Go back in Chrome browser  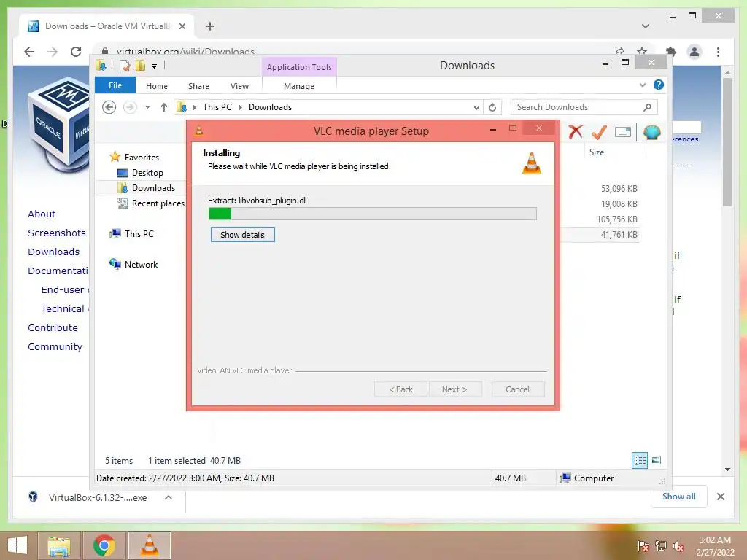tap(29, 52)
